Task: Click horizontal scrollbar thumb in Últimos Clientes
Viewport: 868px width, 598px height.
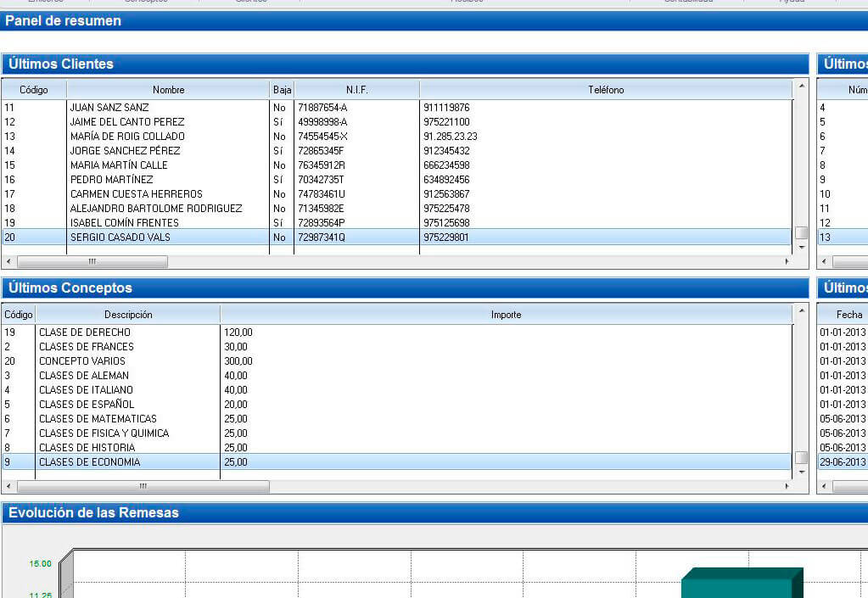Action: 92,262
